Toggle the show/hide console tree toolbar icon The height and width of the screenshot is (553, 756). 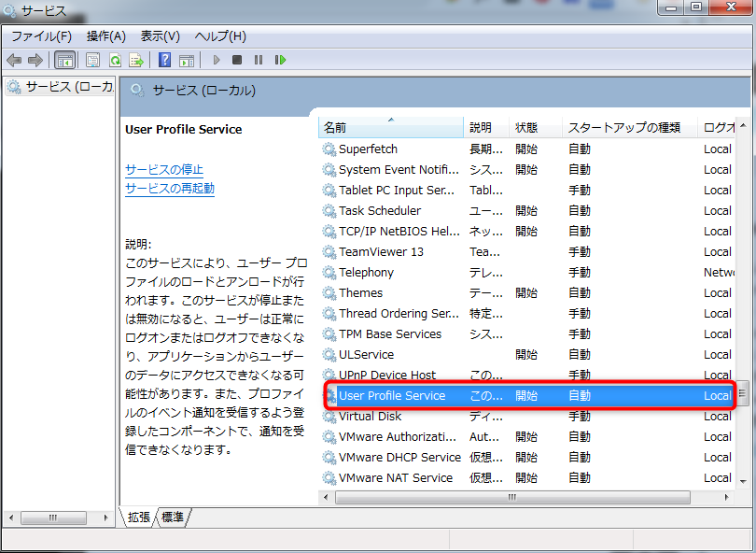pyautogui.click(x=65, y=61)
